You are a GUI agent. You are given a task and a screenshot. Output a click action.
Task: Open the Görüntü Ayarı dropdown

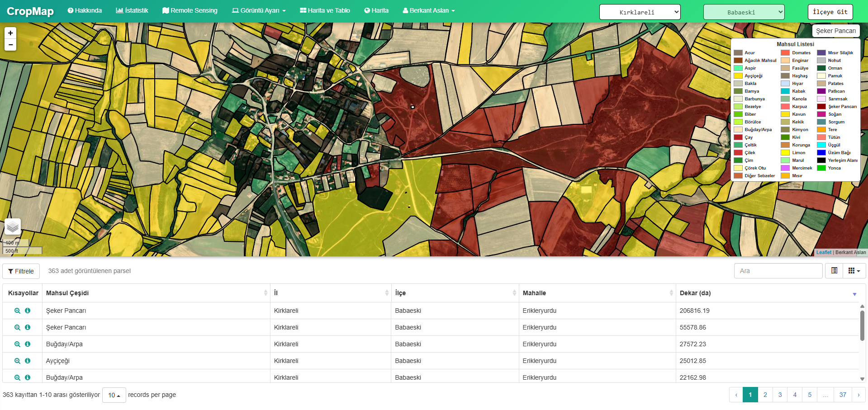click(258, 10)
